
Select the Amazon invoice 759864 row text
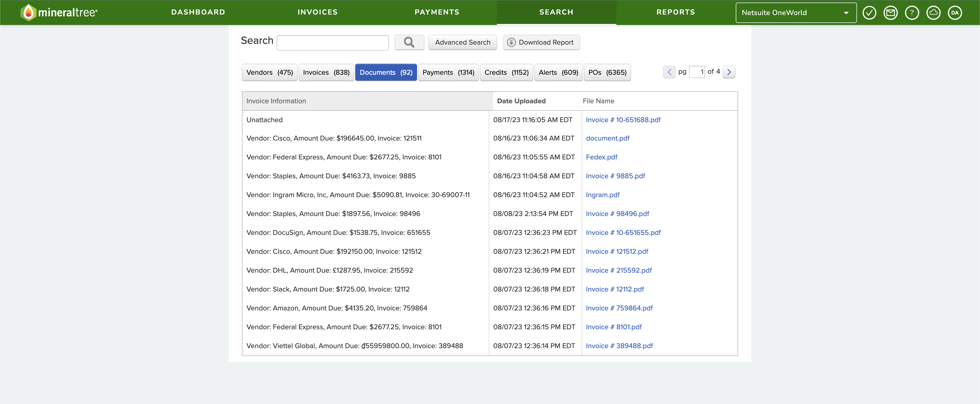337,308
